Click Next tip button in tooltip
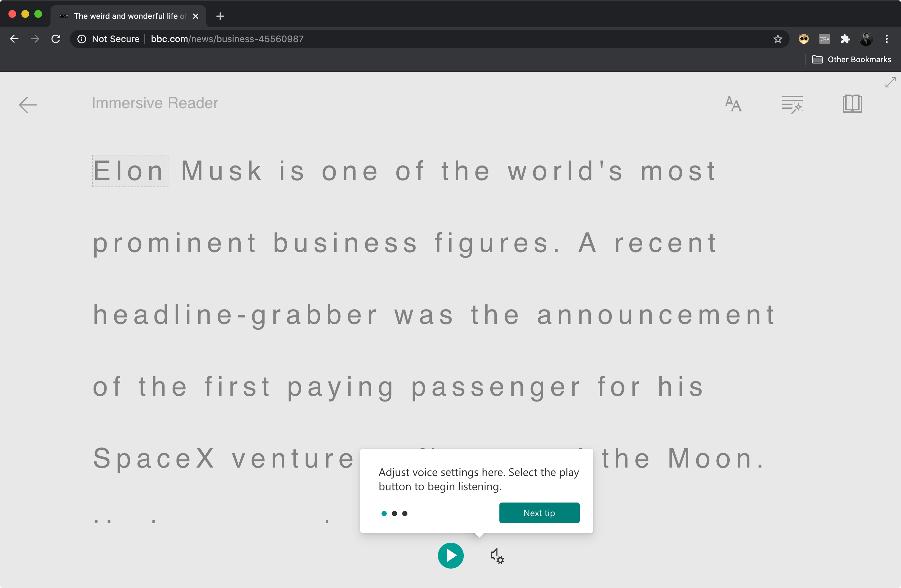 tap(539, 513)
